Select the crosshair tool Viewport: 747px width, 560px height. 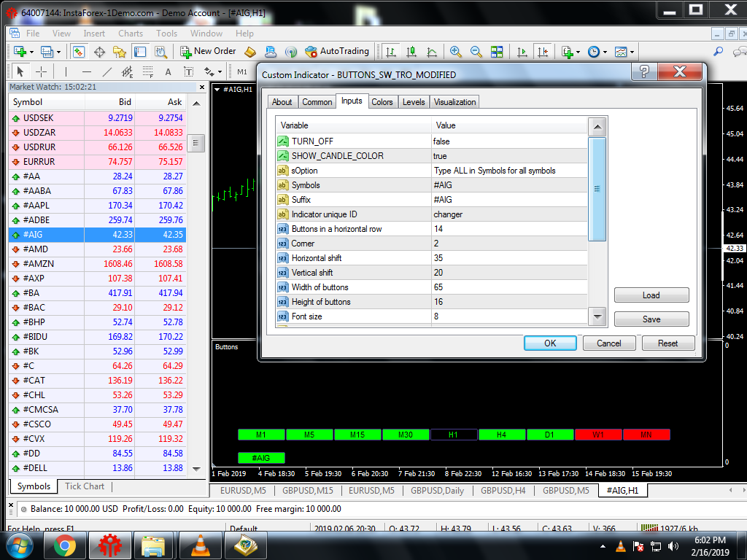[x=42, y=72]
